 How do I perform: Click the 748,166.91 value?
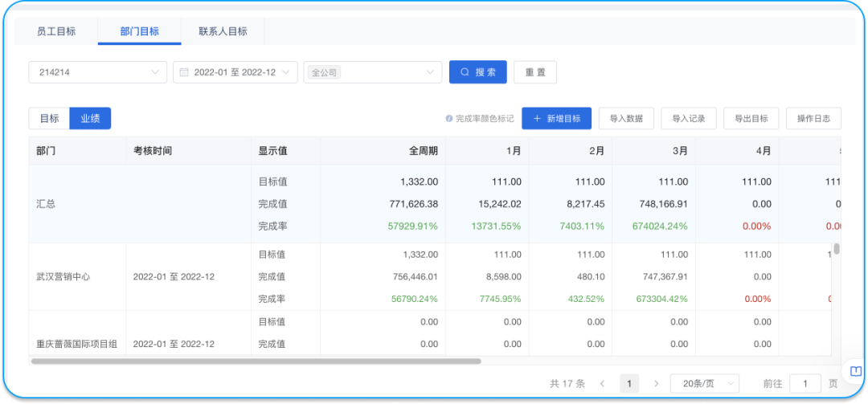(x=662, y=204)
